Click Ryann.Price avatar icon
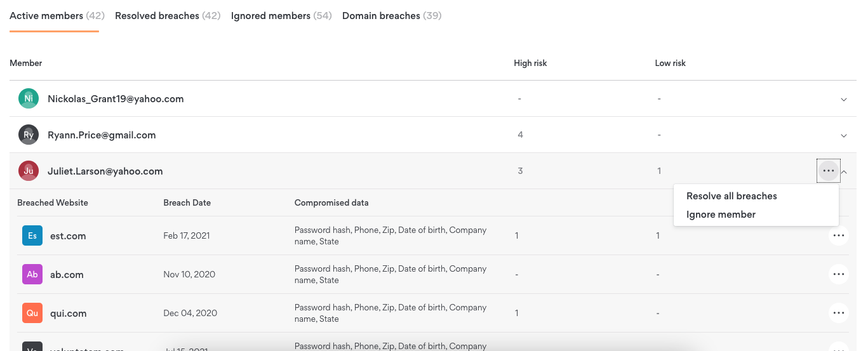868x351 pixels. pyautogui.click(x=29, y=135)
